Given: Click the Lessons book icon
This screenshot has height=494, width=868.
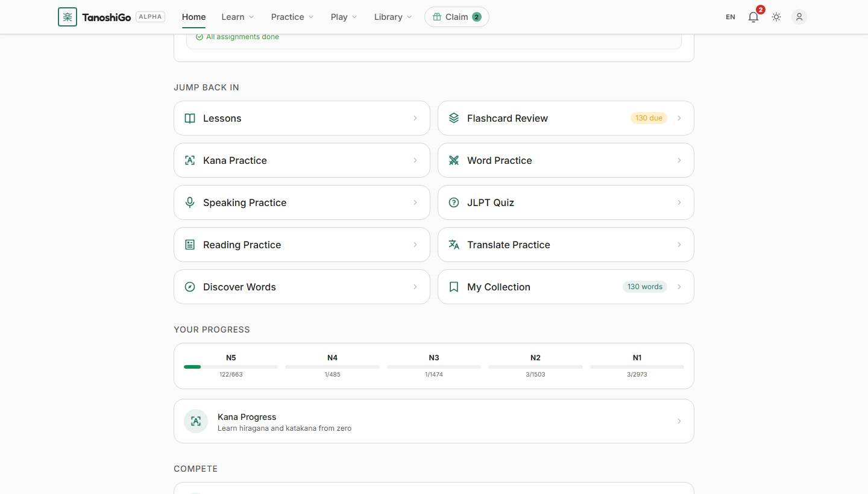Looking at the screenshot, I should point(190,118).
